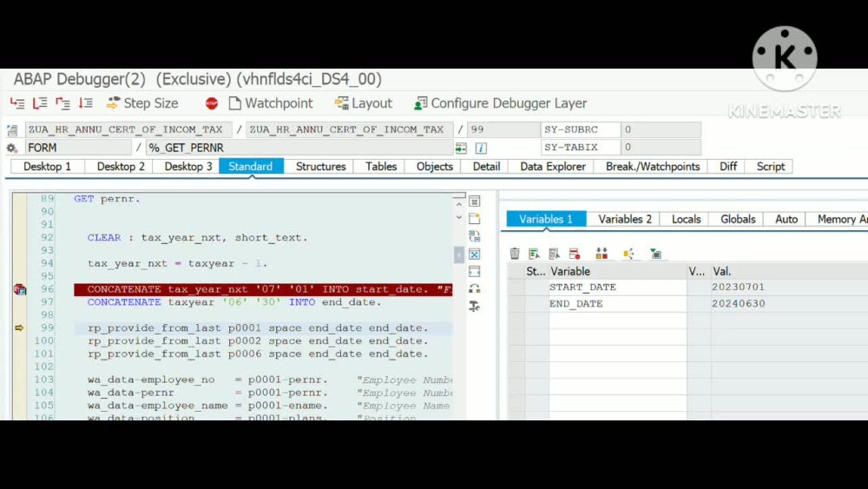Click the SY-SUBRC value field
Viewport: 868px width, 489px height.
(661, 129)
